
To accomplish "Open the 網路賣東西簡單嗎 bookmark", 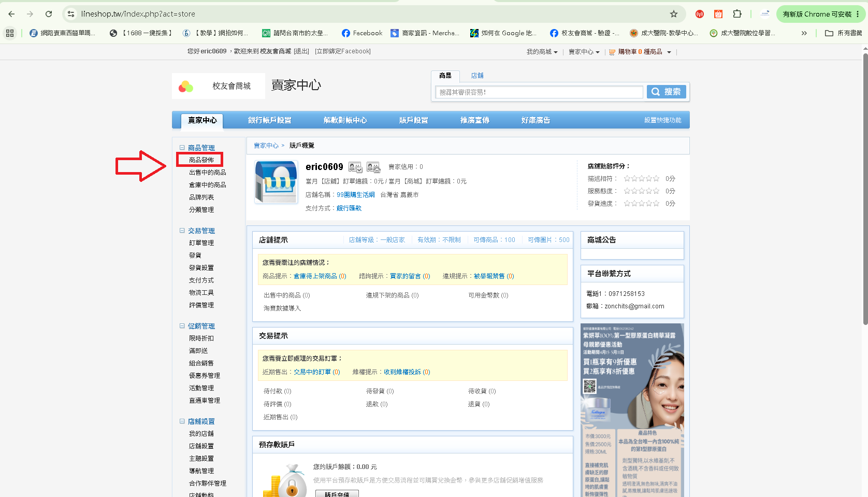I will (x=62, y=33).
